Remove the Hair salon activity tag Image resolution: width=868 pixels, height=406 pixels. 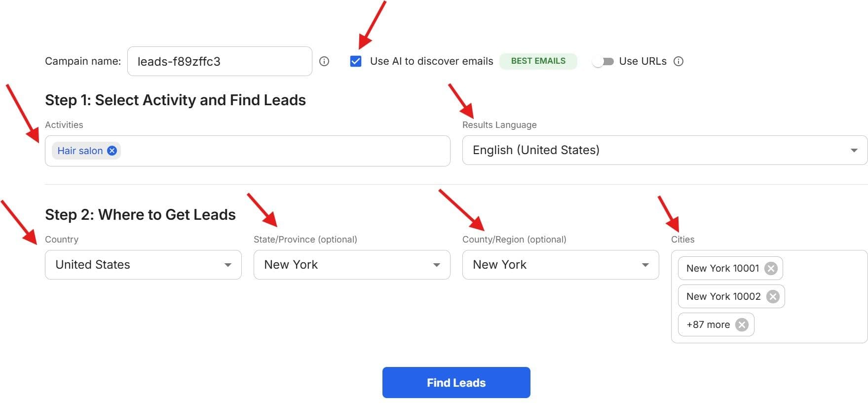(x=112, y=151)
